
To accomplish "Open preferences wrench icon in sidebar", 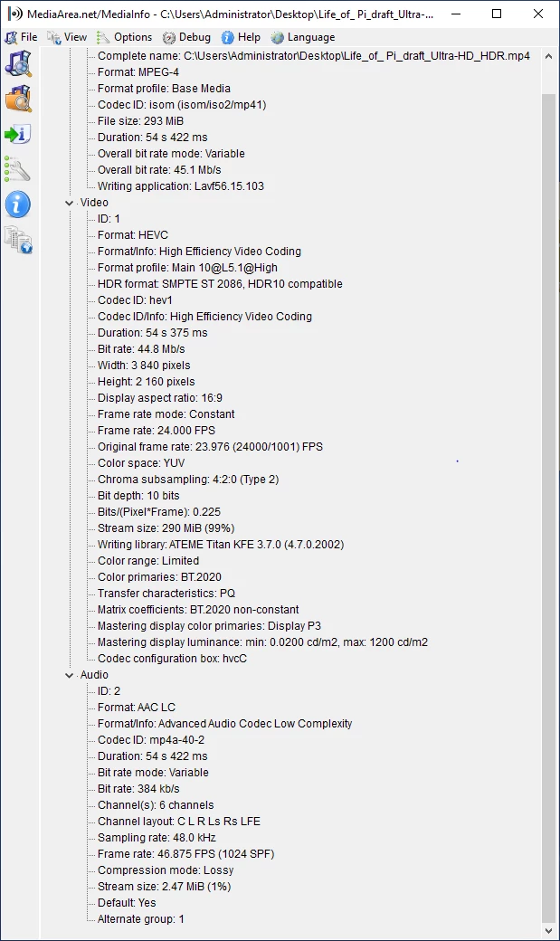I will pos(18,169).
